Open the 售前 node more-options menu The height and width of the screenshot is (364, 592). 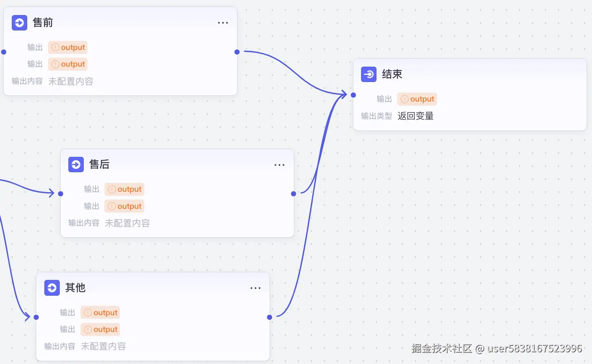(223, 23)
